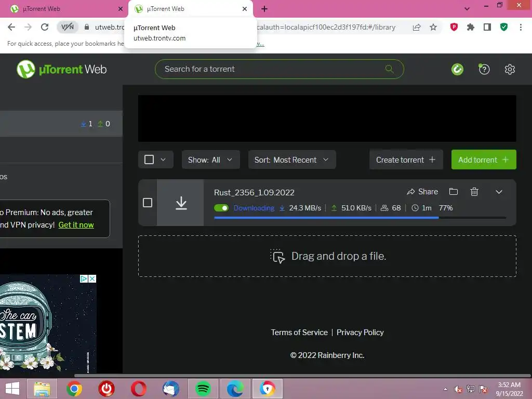
Task: Close the active µTorrent Web tab
Action: pos(245,9)
